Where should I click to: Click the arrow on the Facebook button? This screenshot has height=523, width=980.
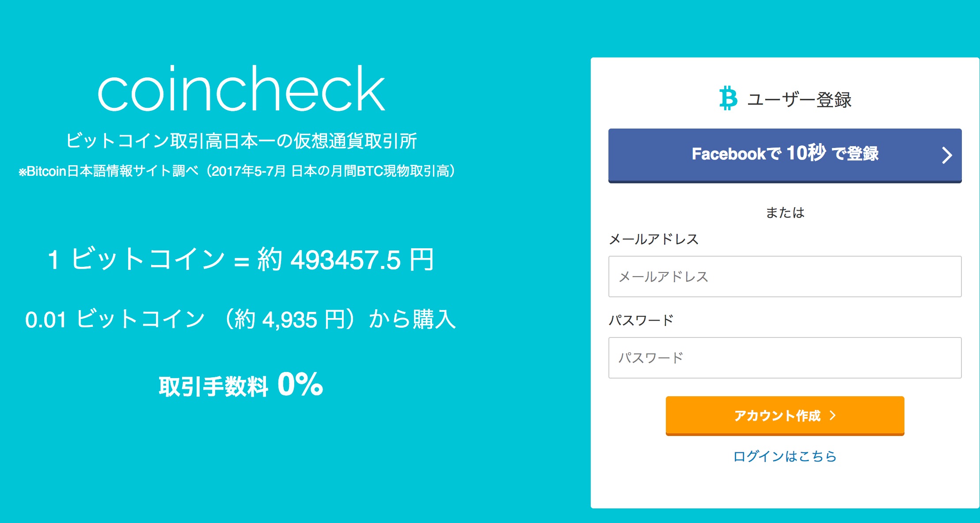coord(946,155)
